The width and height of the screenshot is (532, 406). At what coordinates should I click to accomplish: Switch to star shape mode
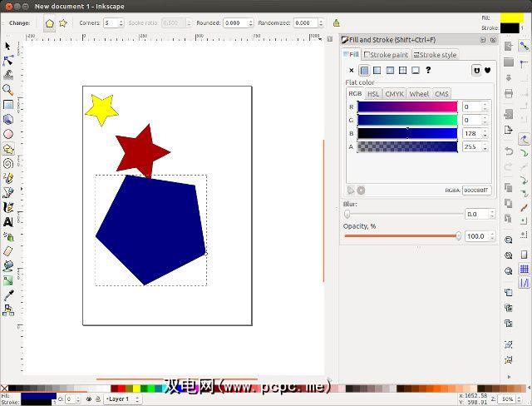63,23
